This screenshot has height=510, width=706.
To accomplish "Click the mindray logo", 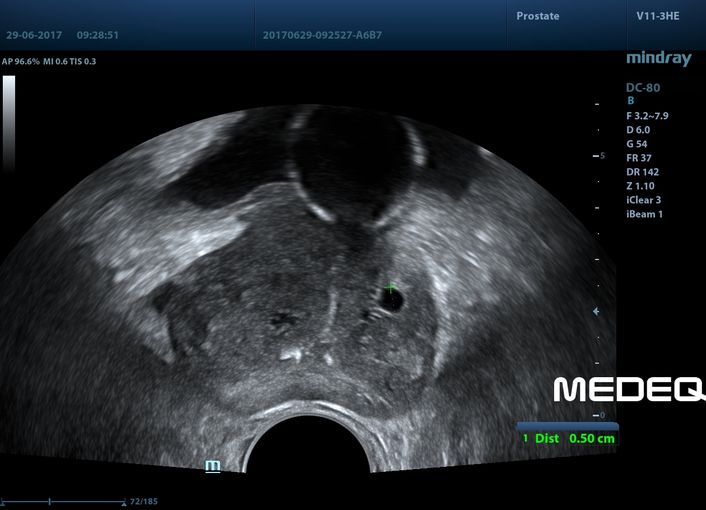I will (x=658, y=60).
